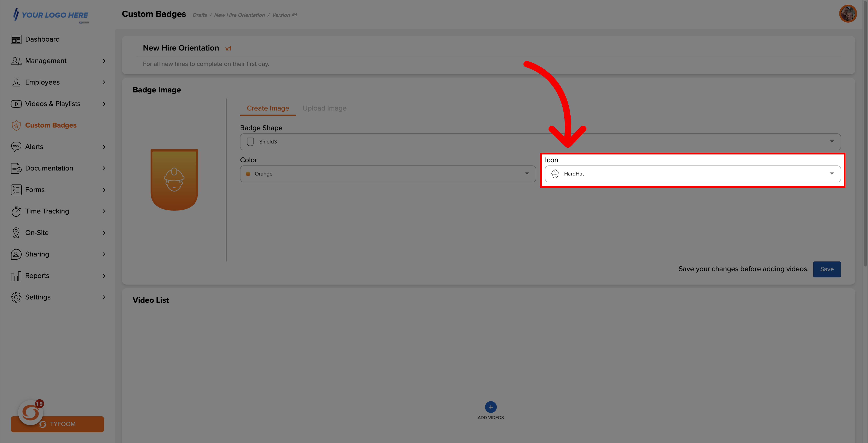Click the Videos & Playlists play icon
Image resolution: width=868 pixels, height=443 pixels.
coord(16,104)
